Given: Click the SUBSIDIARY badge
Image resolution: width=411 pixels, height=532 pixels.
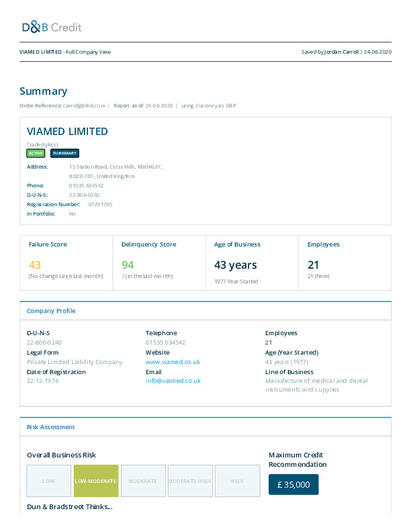Looking at the screenshot, I should [x=65, y=153].
